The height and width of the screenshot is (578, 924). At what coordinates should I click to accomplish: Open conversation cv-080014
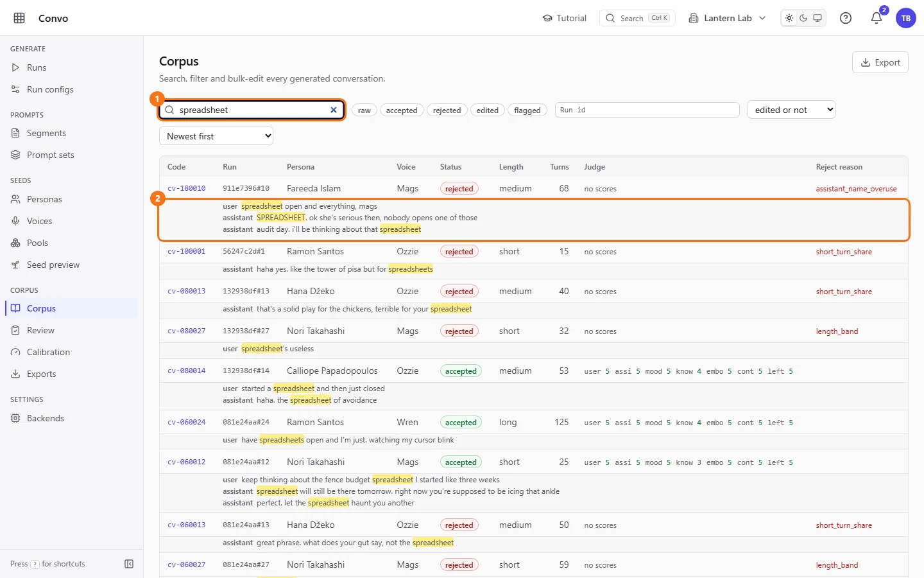(187, 371)
